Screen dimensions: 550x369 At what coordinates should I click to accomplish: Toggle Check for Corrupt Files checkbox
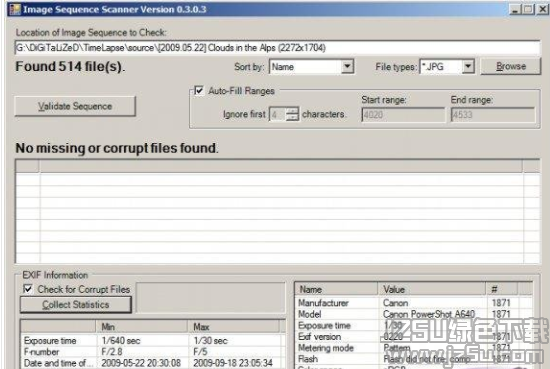click(x=27, y=289)
